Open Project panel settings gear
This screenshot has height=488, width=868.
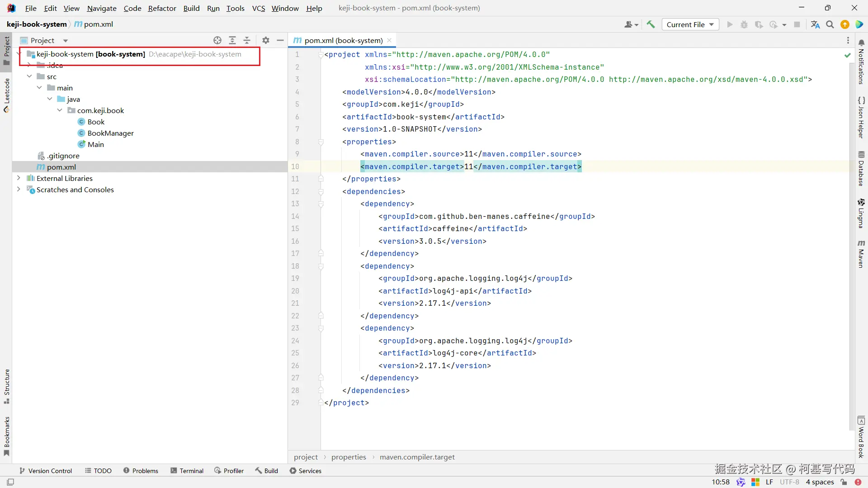click(266, 40)
